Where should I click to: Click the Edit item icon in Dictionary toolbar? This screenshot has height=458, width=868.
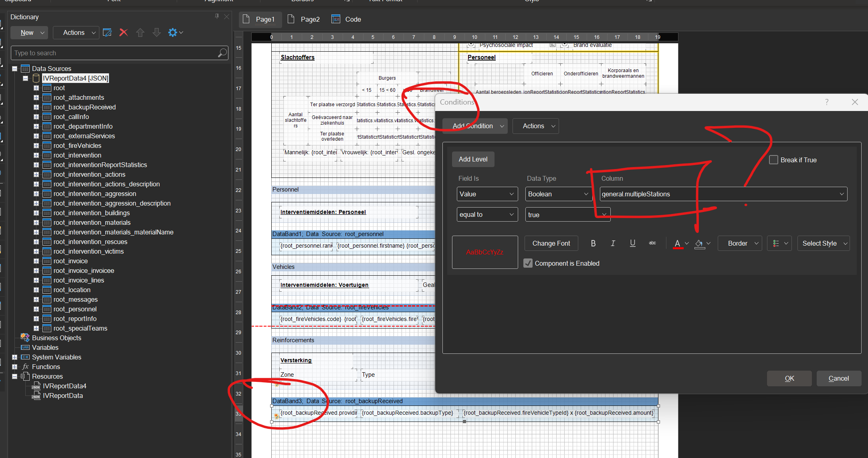click(x=107, y=32)
